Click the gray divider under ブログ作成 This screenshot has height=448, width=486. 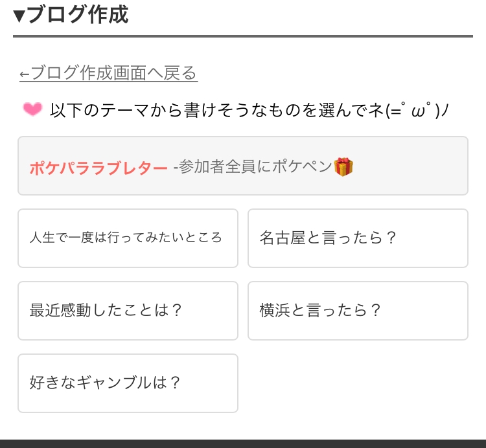coord(243,36)
